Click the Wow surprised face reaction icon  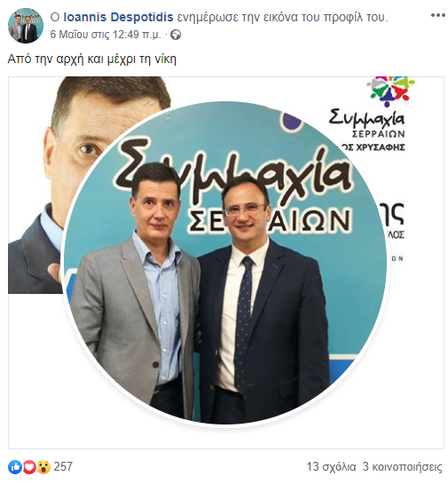tap(43, 467)
